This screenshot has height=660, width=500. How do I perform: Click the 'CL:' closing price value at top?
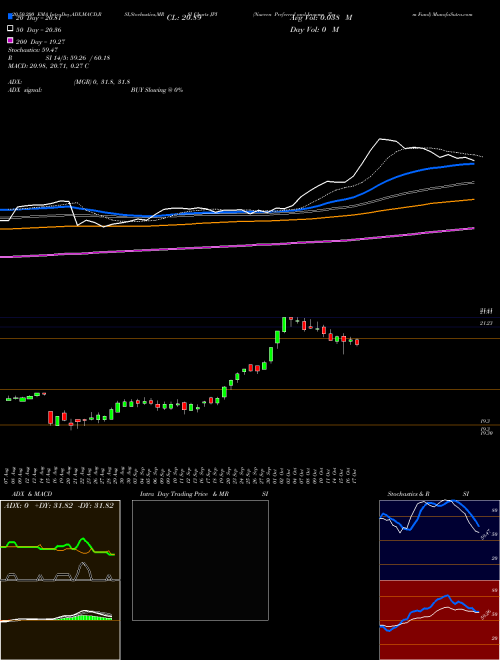tap(184, 18)
